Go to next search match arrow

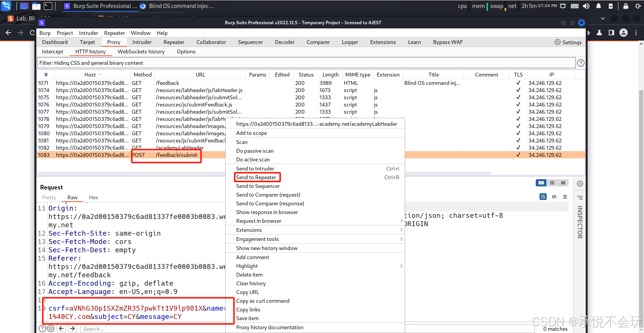(x=73, y=328)
